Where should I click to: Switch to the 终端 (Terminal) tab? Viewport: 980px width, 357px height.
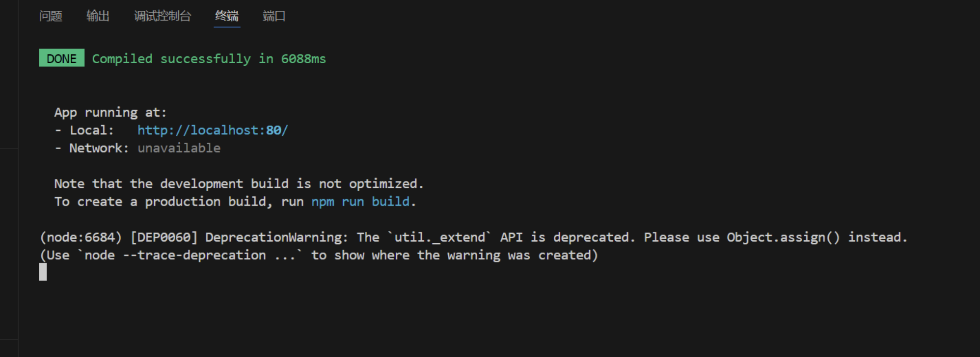226,16
